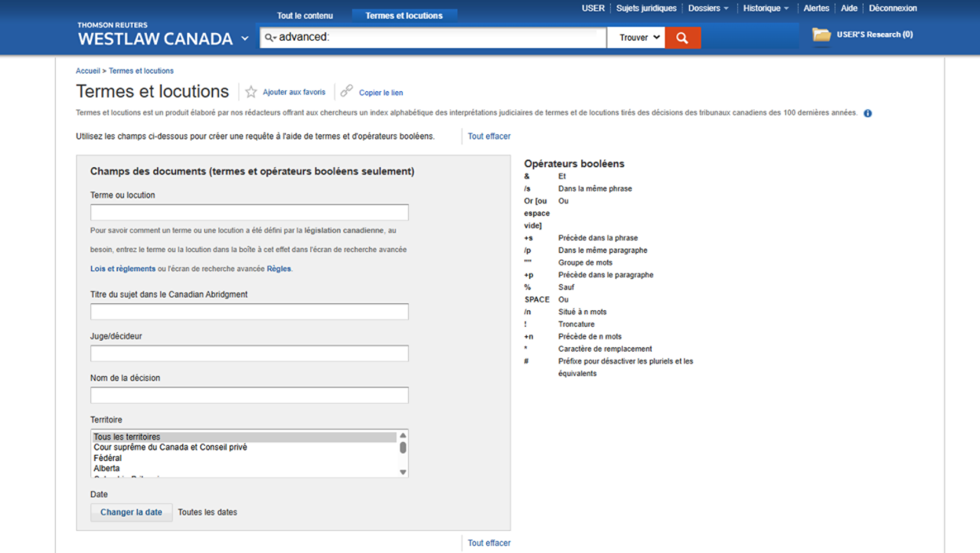Screen dimensions: 980x553
Task: Expand the Westlaw Canada product chevron
Action: (x=244, y=37)
